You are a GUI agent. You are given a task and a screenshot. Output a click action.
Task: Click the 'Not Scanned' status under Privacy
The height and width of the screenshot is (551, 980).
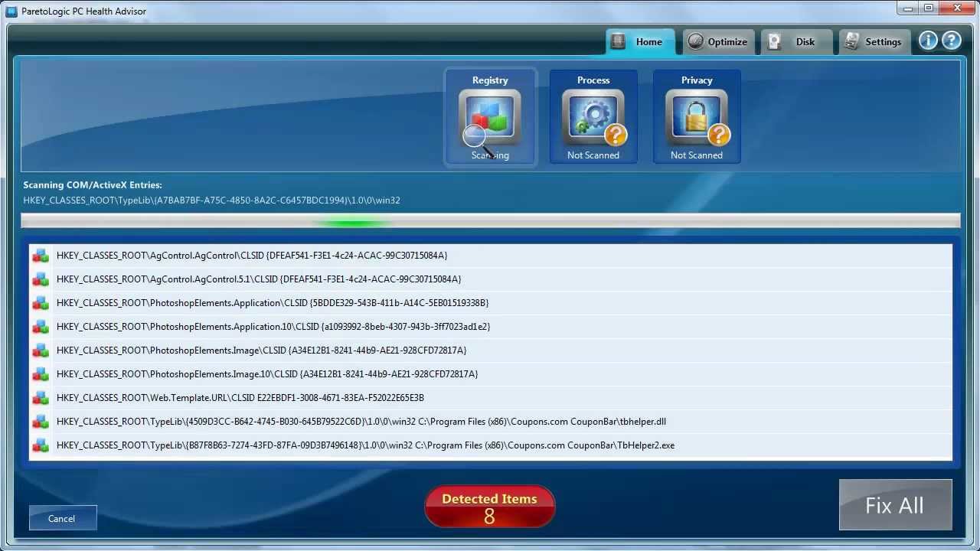(x=697, y=155)
